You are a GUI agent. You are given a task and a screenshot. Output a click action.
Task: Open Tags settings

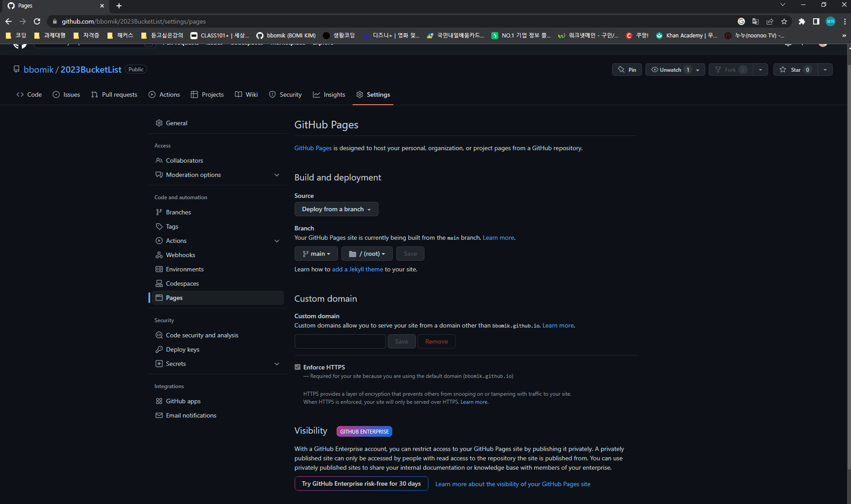218,226
